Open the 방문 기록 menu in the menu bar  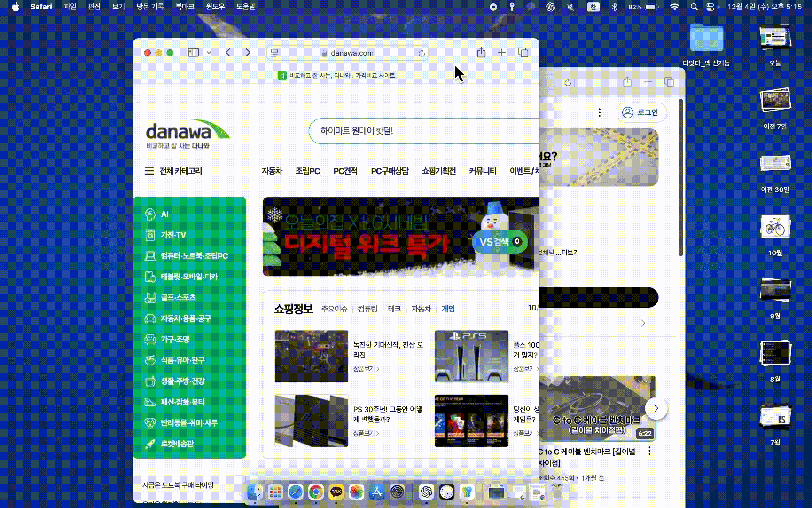point(150,7)
